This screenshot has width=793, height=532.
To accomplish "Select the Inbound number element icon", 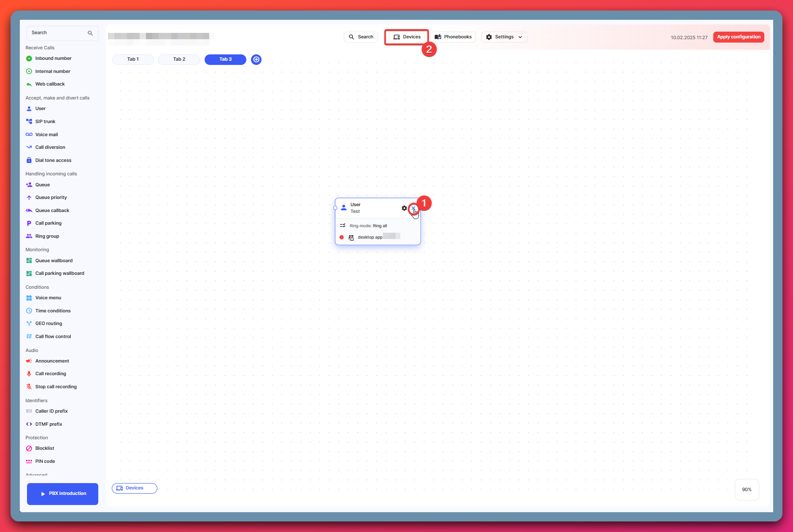I will pyautogui.click(x=29, y=59).
